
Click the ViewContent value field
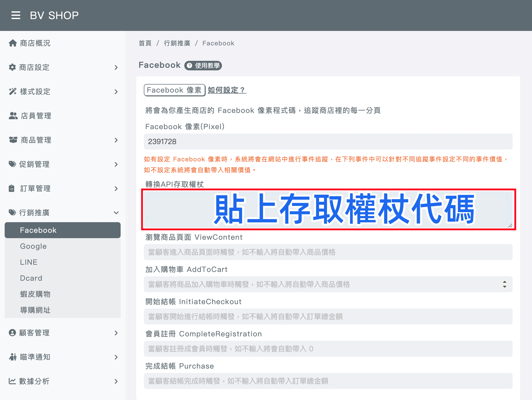click(328, 252)
